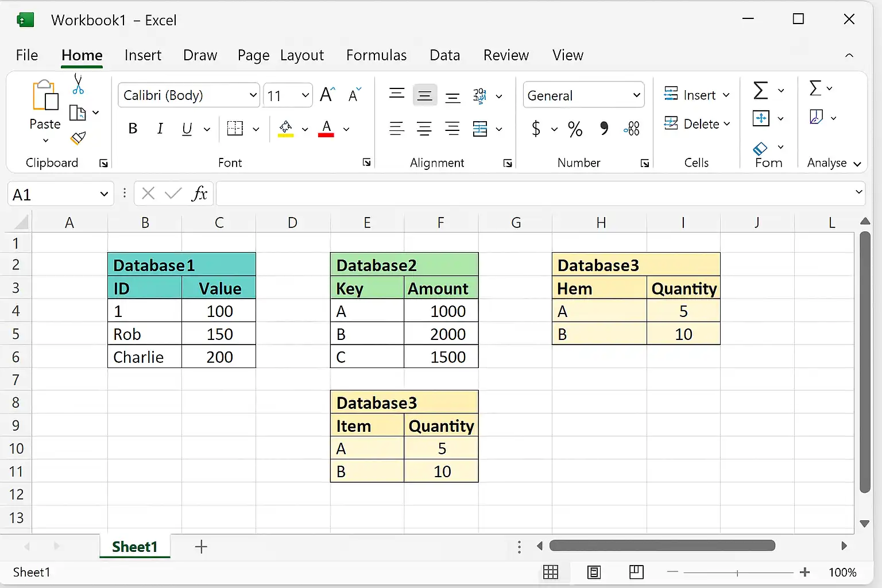Add a new sheet with plus button
Screen dimensions: 882x588
click(201, 547)
